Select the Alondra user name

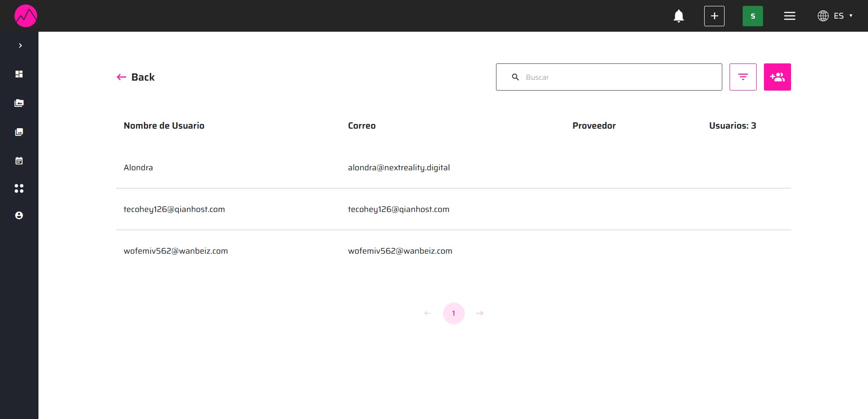138,168
